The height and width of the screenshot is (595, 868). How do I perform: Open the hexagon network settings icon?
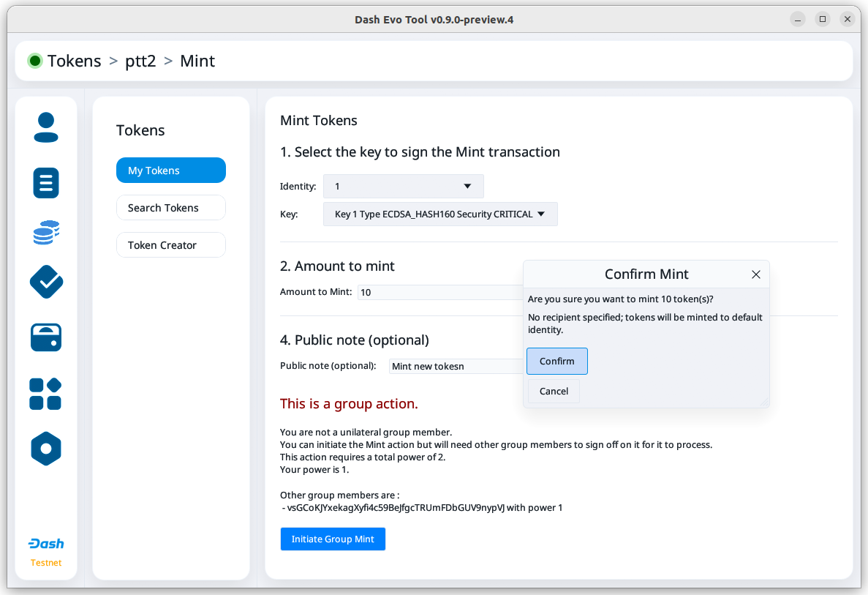[46, 449]
